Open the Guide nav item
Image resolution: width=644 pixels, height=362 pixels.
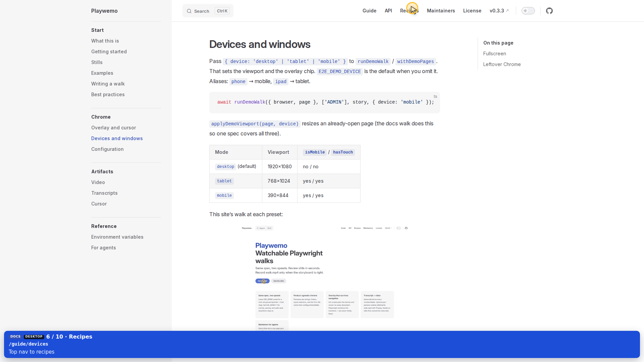point(369,11)
